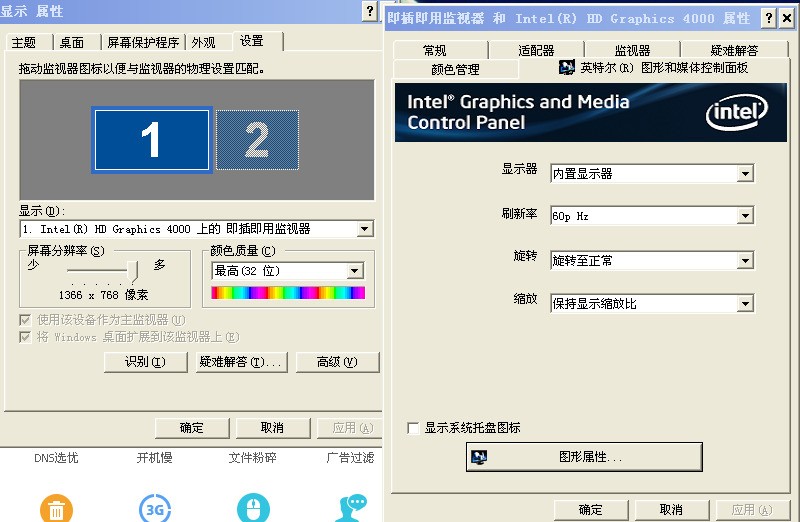Click the 屏幕分辨率 slider handle

click(x=133, y=271)
